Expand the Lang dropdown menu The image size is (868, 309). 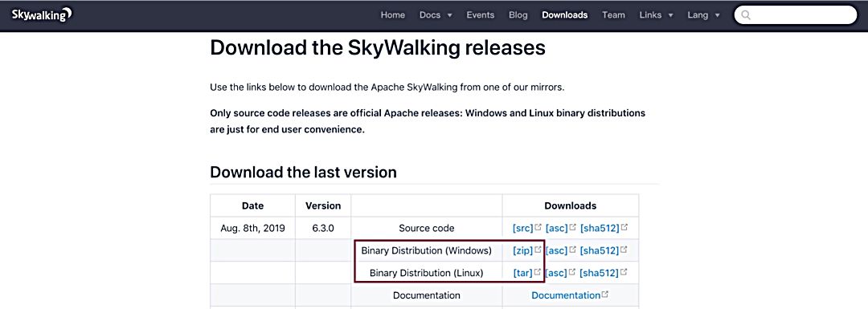703,15
